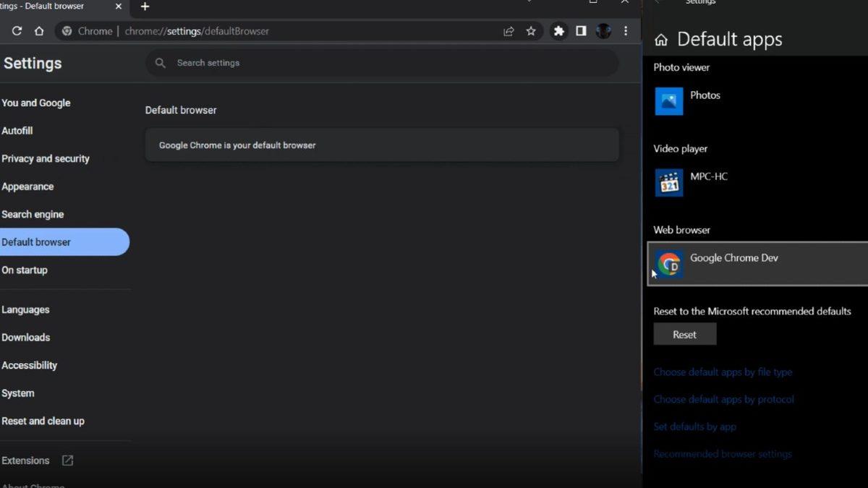Open 'Choose default apps by file type'

723,372
